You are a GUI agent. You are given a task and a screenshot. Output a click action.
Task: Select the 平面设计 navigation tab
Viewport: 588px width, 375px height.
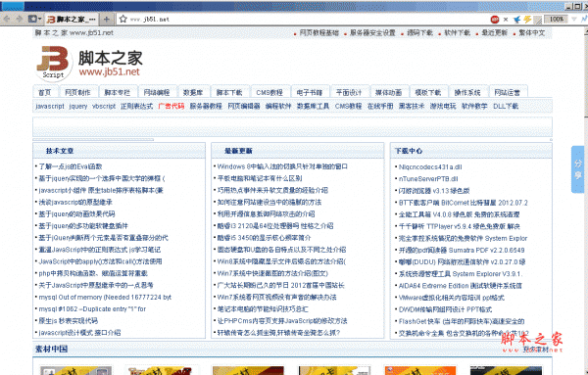(x=349, y=92)
